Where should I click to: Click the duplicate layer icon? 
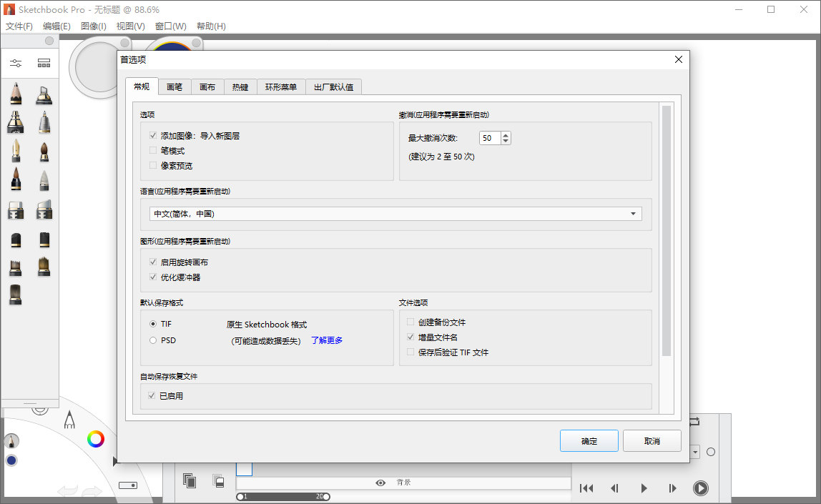[x=188, y=482]
